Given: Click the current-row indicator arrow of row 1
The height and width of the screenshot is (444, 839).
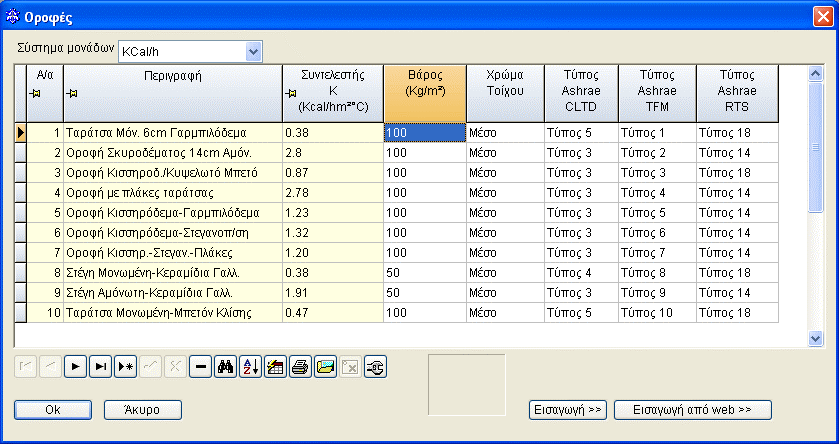Looking at the screenshot, I should 20,133.
